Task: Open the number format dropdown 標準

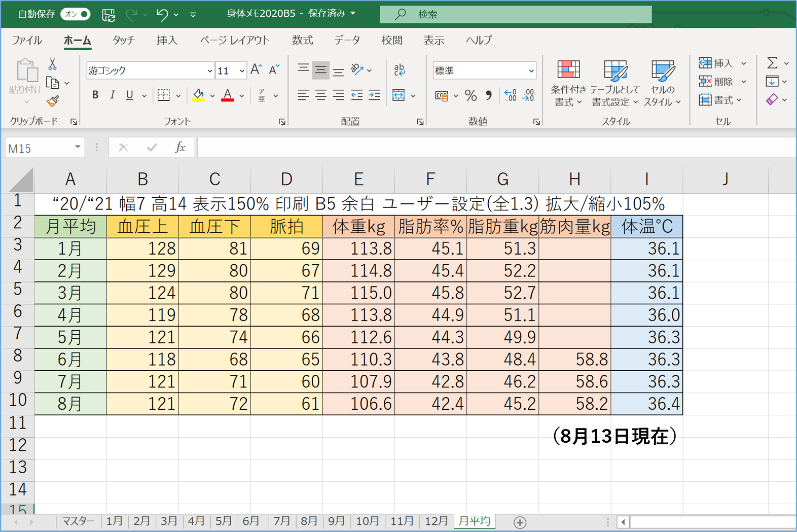Action: (x=531, y=71)
